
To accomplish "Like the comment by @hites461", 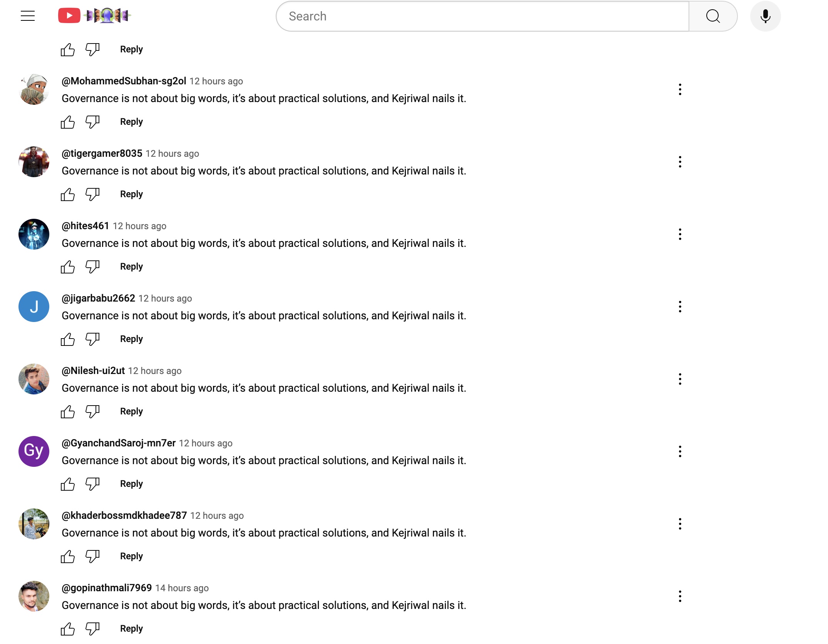I will [x=68, y=267].
